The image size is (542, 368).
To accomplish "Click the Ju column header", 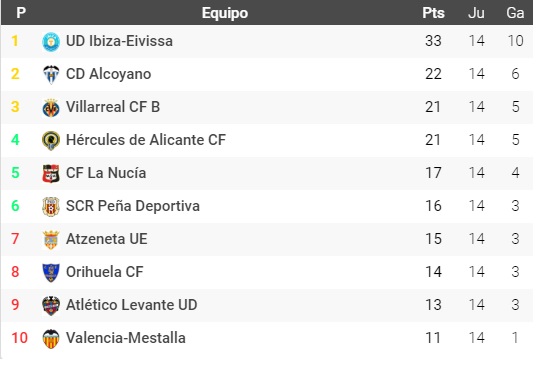I will point(476,13).
